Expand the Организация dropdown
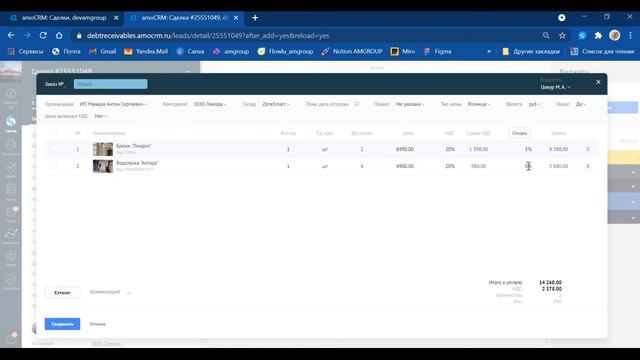The width and height of the screenshot is (640, 360). pyautogui.click(x=113, y=104)
